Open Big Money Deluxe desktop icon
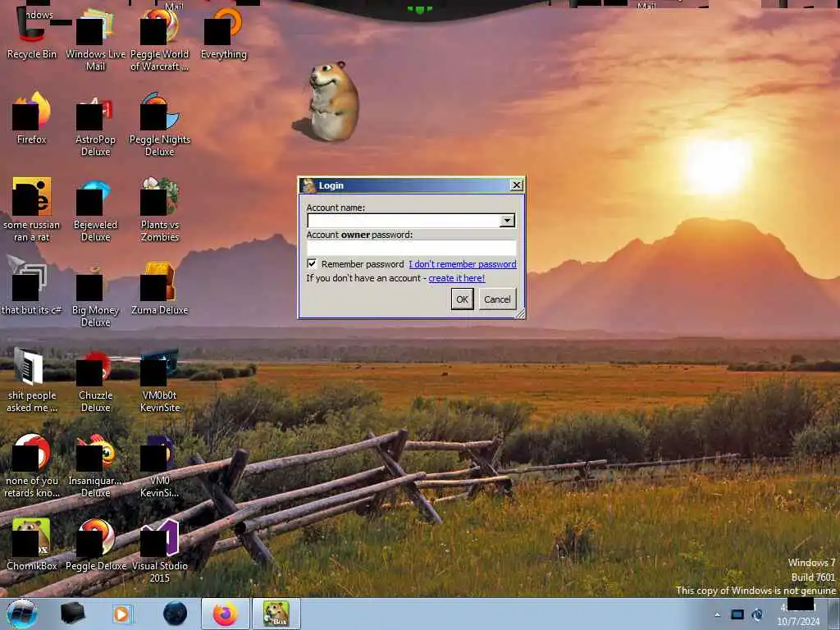The image size is (840, 630). (x=95, y=294)
